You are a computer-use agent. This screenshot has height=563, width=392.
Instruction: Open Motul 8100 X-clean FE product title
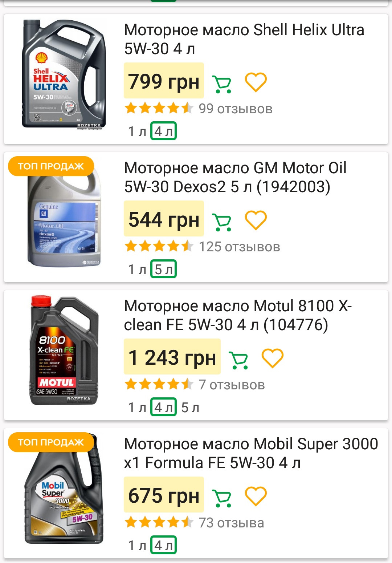(238, 315)
